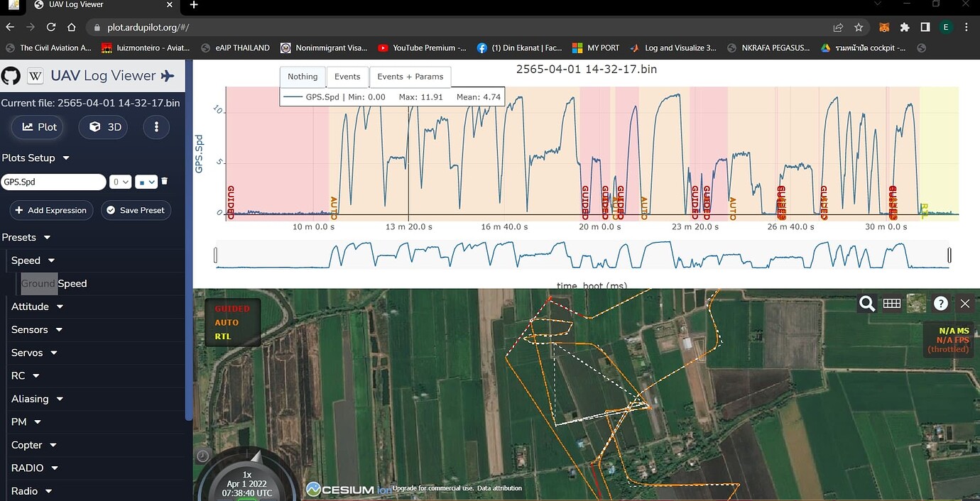Image resolution: width=980 pixels, height=501 pixels.
Task: Open the line style swatch next to GPS.Spd
Action: (145, 182)
